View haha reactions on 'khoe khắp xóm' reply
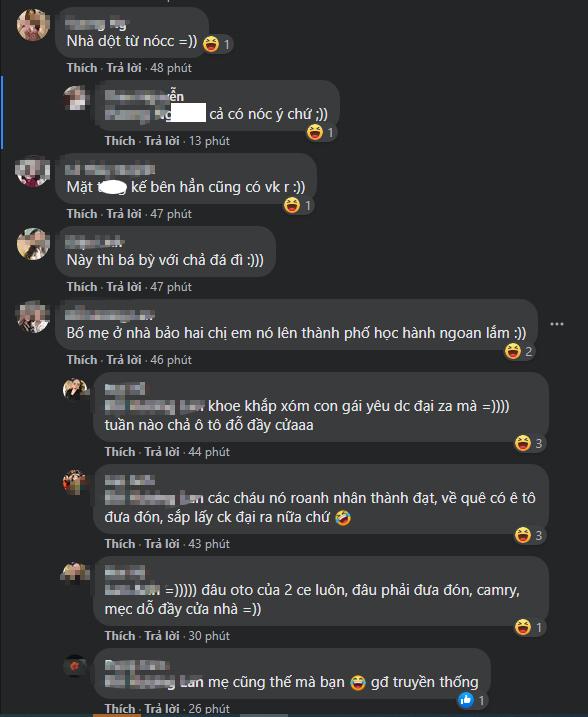 (x=529, y=443)
